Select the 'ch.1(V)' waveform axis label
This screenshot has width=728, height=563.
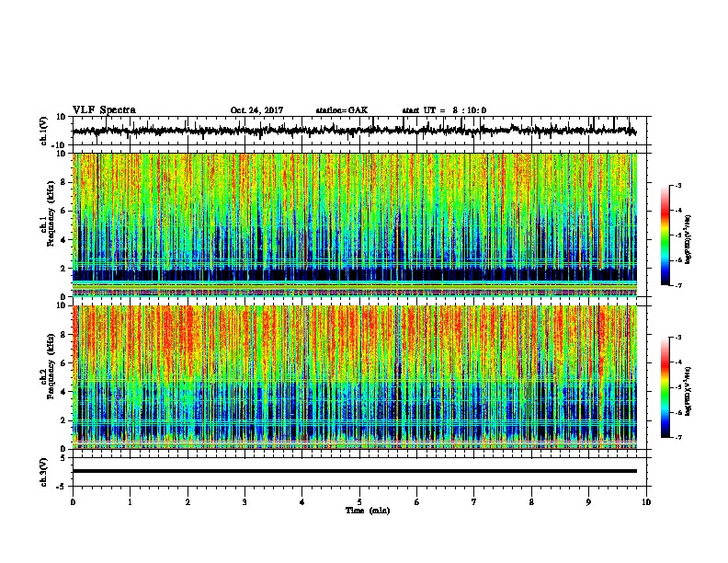44,131
